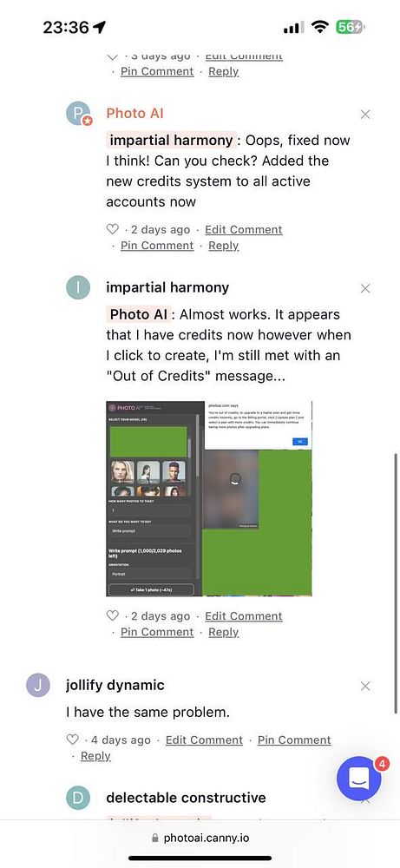
Task: Reply to Photo AI's comment
Action: pos(224,246)
